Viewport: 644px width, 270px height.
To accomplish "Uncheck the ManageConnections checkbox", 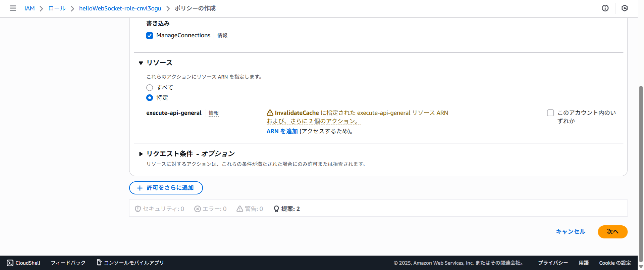I will tap(150, 36).
